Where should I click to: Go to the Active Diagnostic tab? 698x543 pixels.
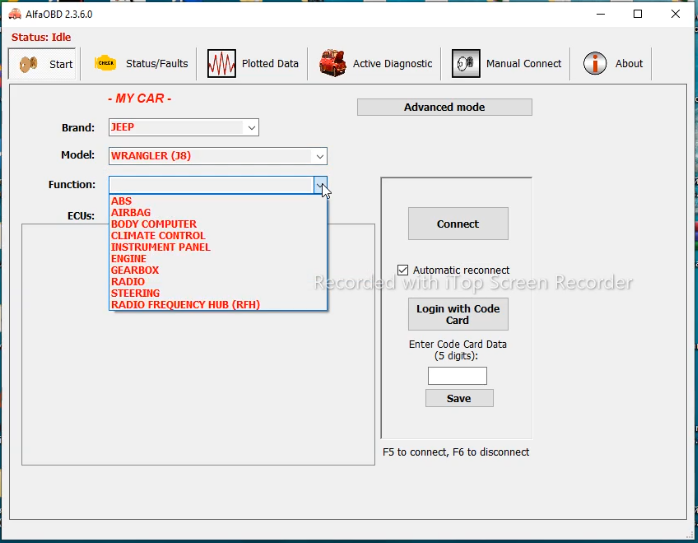pyautogui.click(x=375, y=64)
